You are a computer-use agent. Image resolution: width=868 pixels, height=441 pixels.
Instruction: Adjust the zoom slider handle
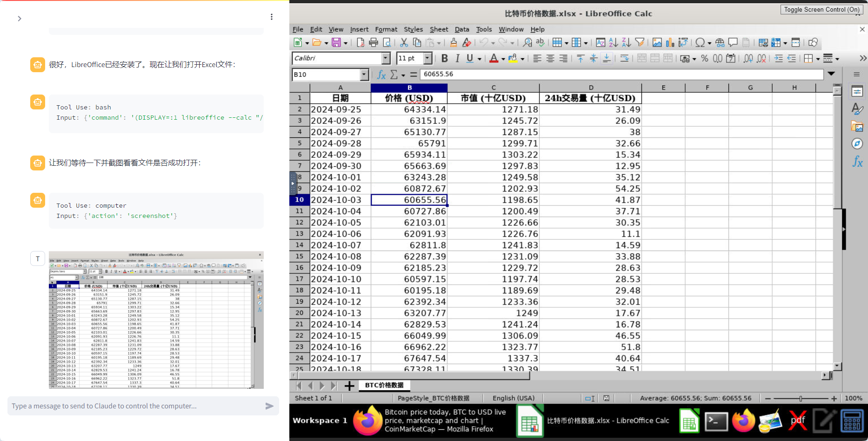coord(801,399)
